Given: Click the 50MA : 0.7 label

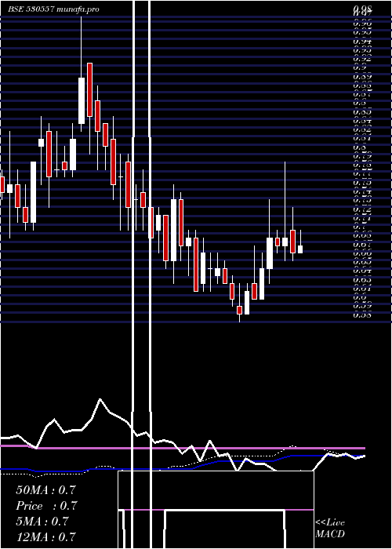Looking at the screenshot, I should (x=45, y=490).
